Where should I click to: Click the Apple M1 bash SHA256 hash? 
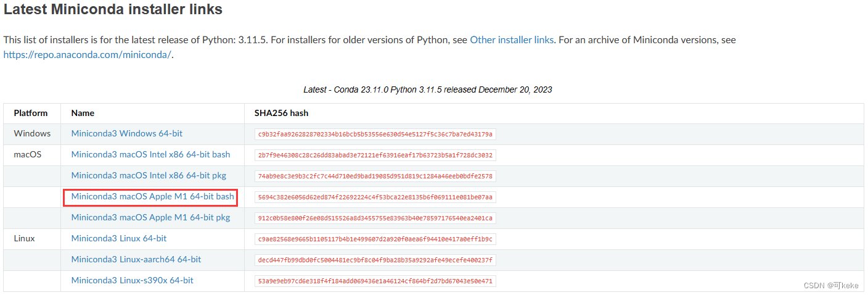(x=375, y=197)
